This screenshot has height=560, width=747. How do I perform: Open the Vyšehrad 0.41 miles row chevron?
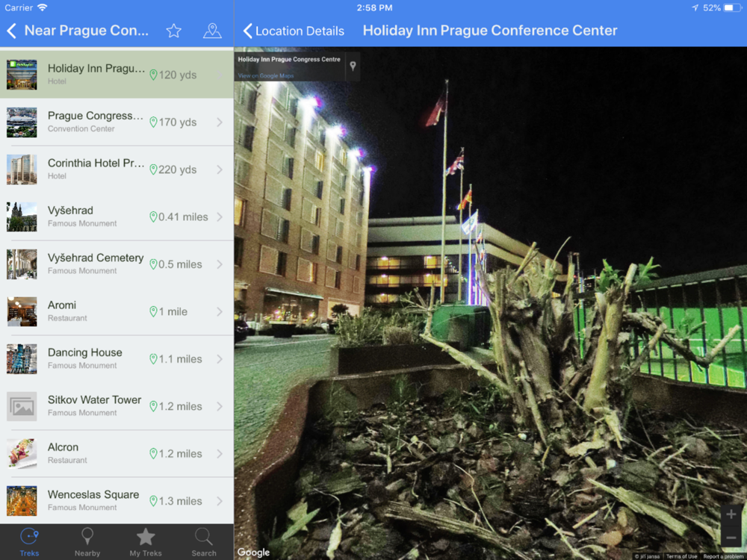220,217
